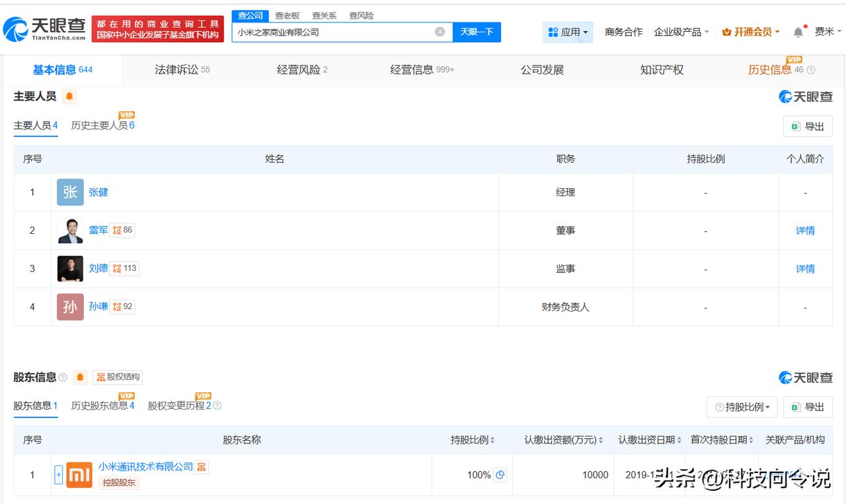This screenshot has width=846, height=504.
Task: Select the 查老板 search mode tab
Action: point(287,16)
